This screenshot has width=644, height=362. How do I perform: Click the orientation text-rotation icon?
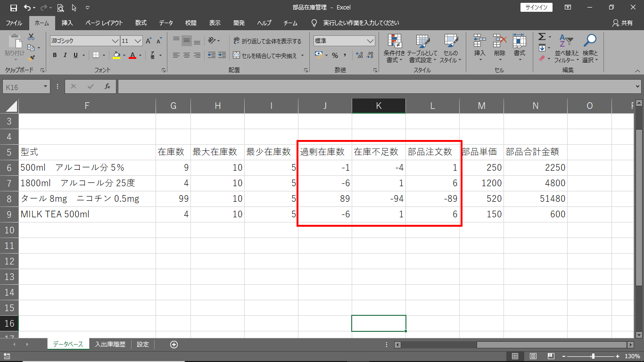(212, 41)
